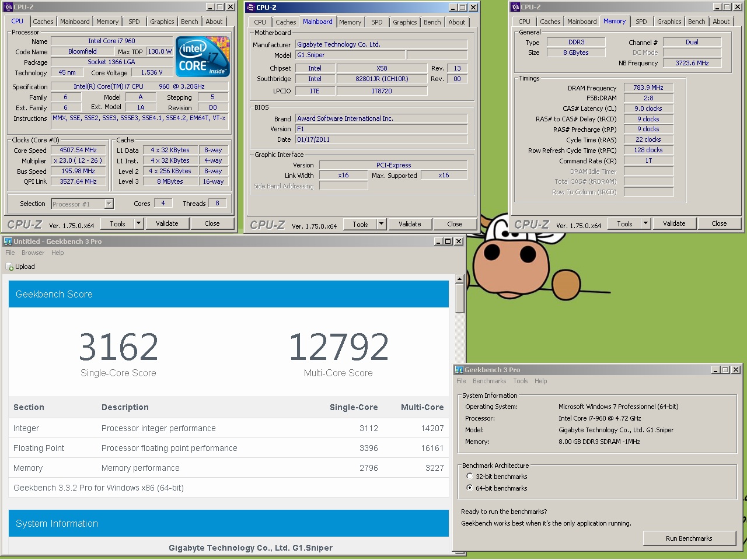Click Validate button in CPU window

pyautogui.click(x=167, y=223)
